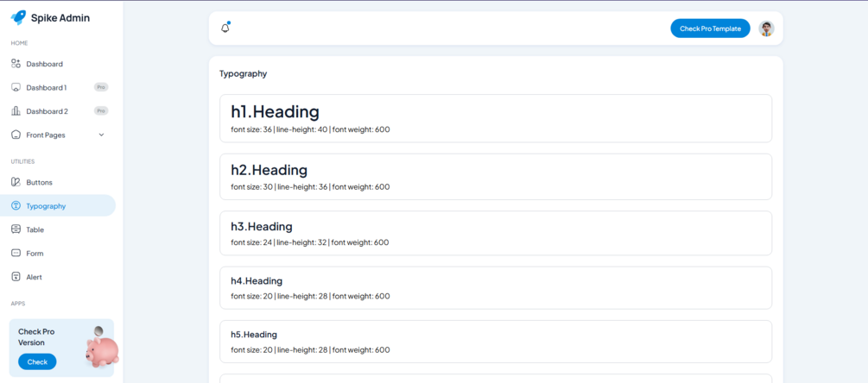Expand the Front Pages chevron
The height and width of the screenshot is (383, 868).
[101, 135]
